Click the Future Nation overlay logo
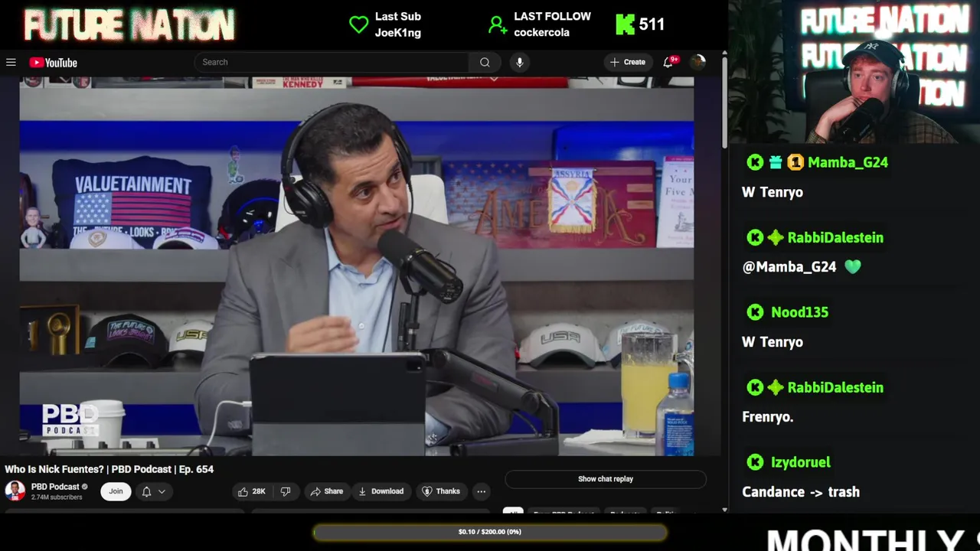Image resolution: width=980 pixels, height=551 pixels. 129,25
